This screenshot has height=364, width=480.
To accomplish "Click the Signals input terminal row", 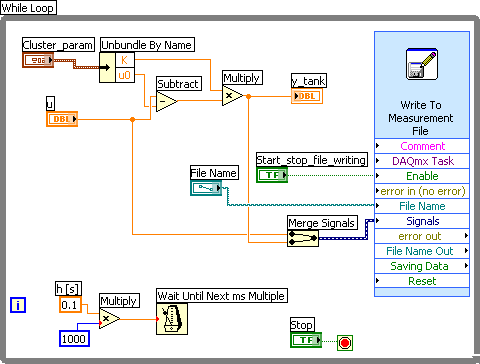I will coord(422,221).
